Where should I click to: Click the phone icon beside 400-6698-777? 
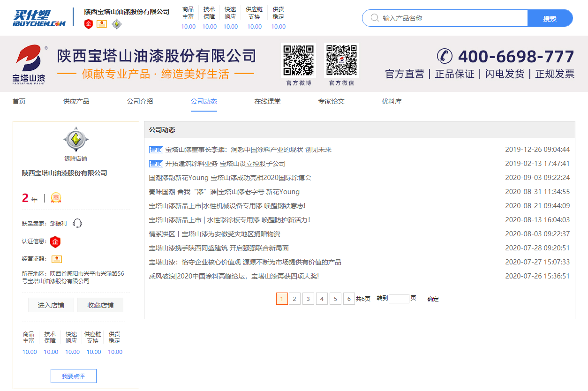445,56
